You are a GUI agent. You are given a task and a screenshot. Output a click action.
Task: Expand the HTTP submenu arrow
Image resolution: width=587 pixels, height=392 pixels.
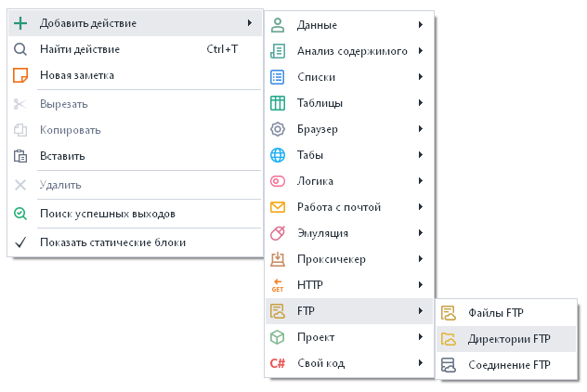(x=422, y=284)
